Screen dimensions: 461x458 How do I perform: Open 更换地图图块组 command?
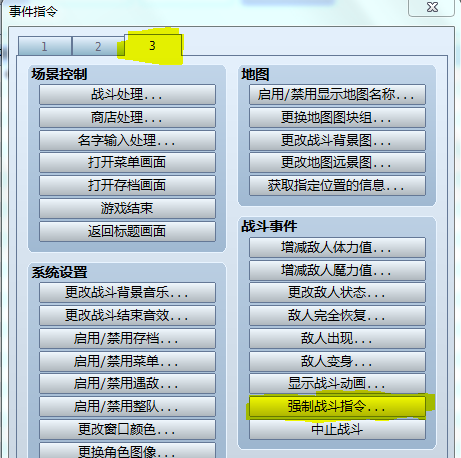point(337,117)
